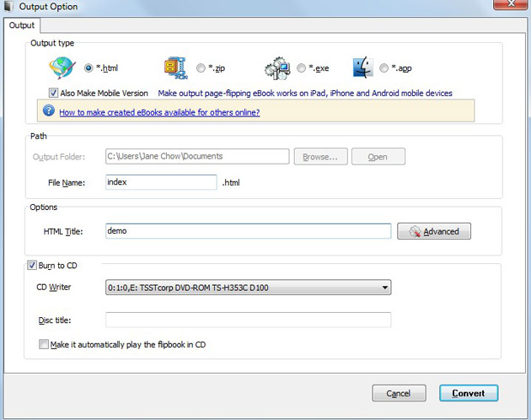Click the Output Folder path field
The image size is (531, 420).
197,156
